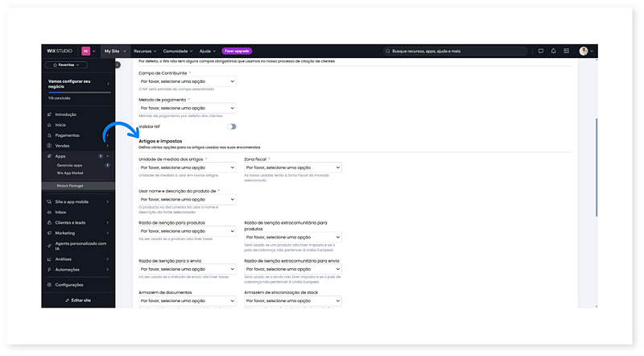Open the Zona fiscal dropdown

pyautogui.click(x=292, y=168)
